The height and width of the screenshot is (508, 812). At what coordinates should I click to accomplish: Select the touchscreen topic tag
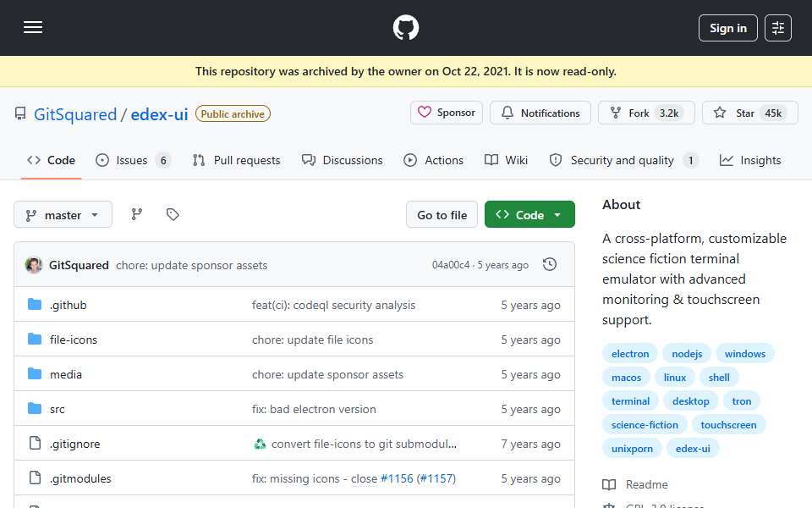728,425
